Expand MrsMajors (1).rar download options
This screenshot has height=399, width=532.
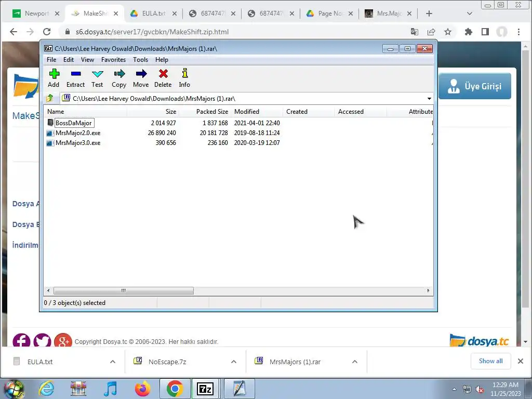point(355,362)
